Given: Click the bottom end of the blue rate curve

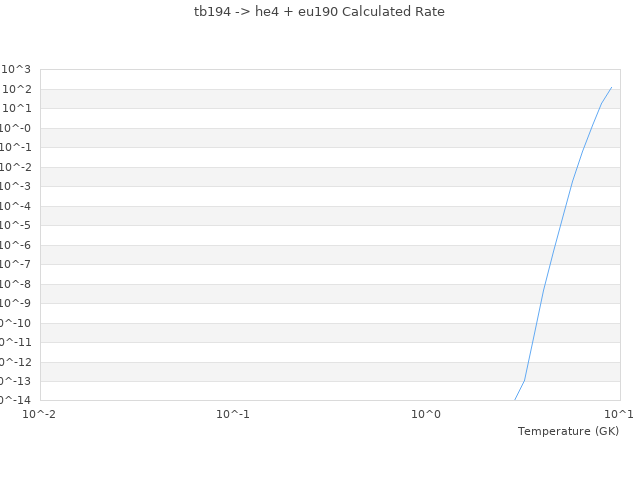Looking at the screenshot, I should (x=515, y=400).
